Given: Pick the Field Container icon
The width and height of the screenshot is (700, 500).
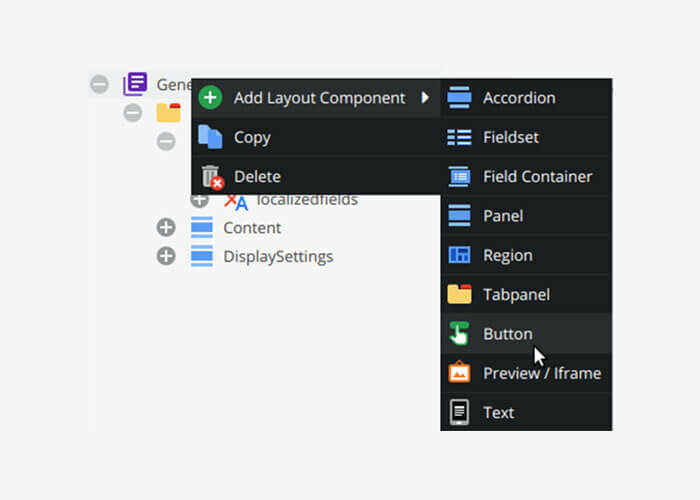Looking at the screenshot, I should [x=459, y=176].
